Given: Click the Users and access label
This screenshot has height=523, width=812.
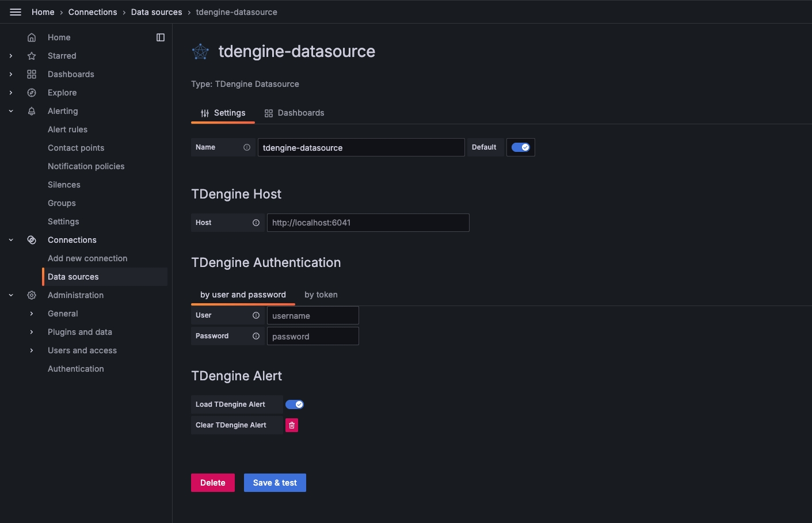Looking at the screenshot, I should point(82,350).
